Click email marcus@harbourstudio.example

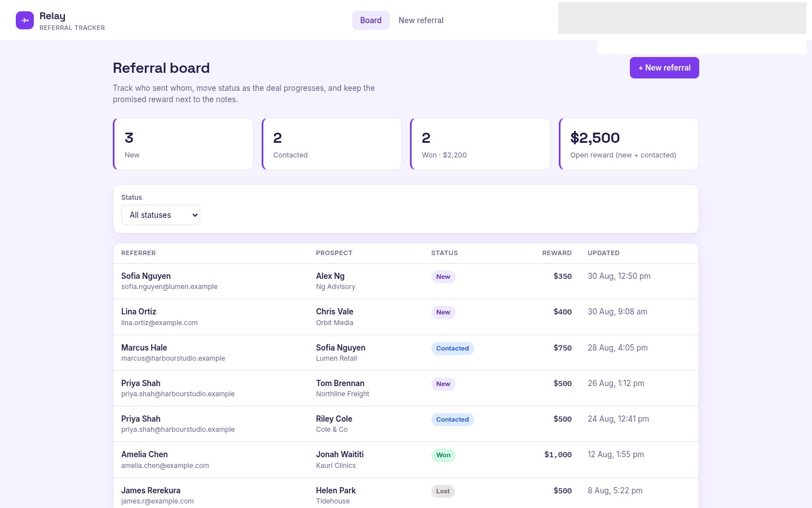click(173, 358)
